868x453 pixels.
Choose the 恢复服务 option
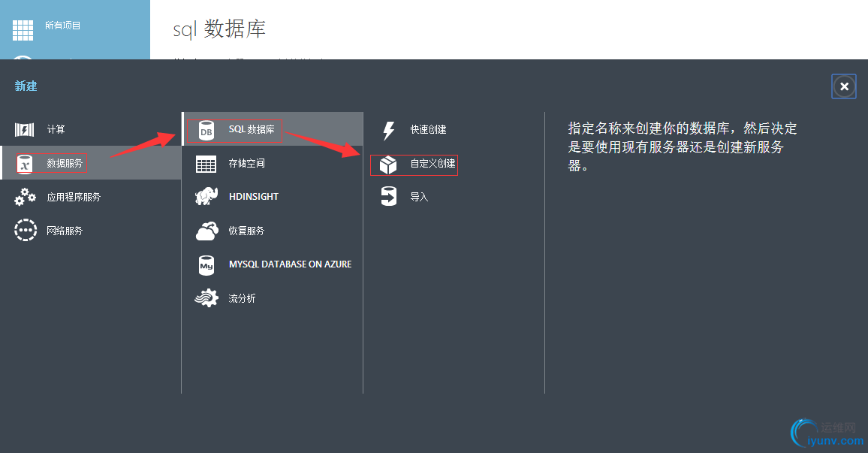(247, 231)
